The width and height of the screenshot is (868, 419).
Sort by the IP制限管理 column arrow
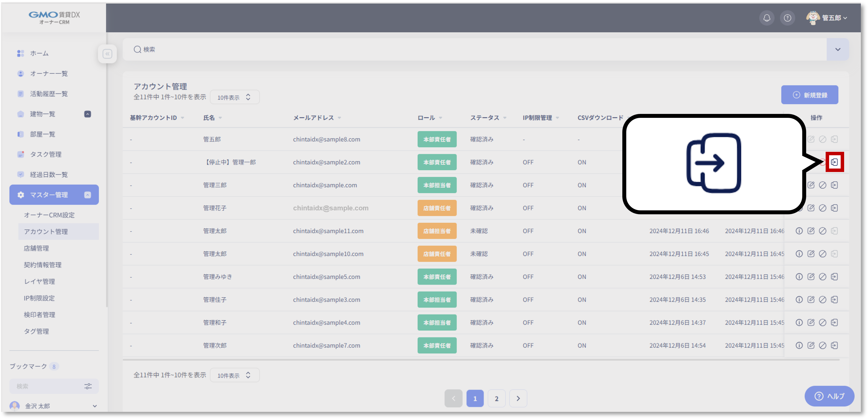pos(557,118)
